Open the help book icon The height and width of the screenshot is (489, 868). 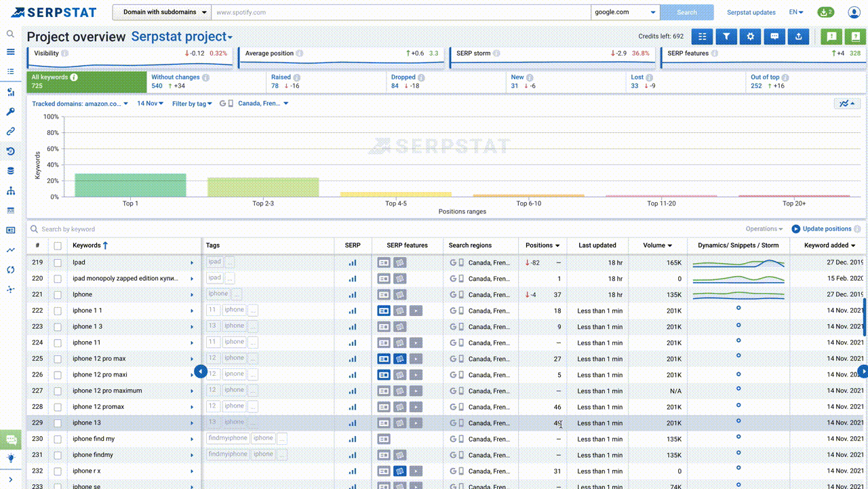pos(856,37)
